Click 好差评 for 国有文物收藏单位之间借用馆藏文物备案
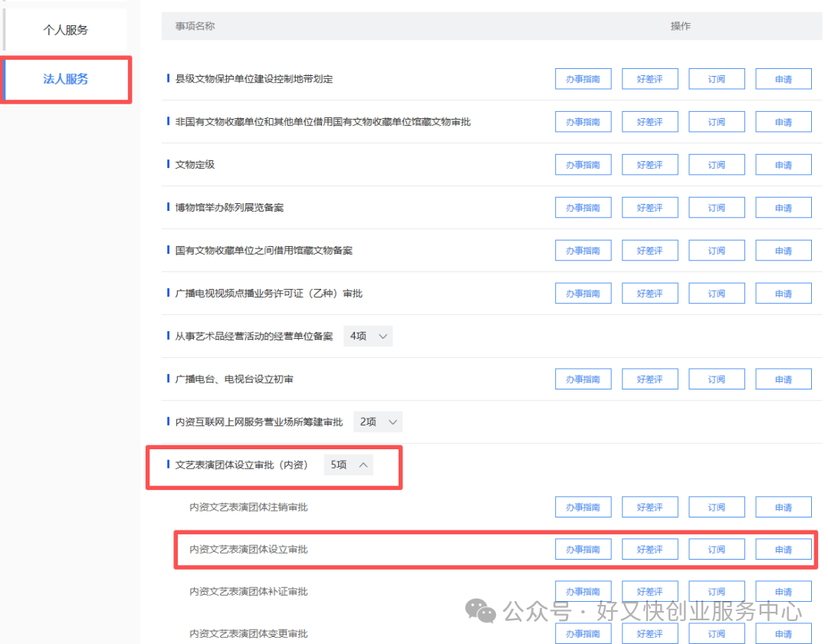The image size is (828, 644). point(650,250)
